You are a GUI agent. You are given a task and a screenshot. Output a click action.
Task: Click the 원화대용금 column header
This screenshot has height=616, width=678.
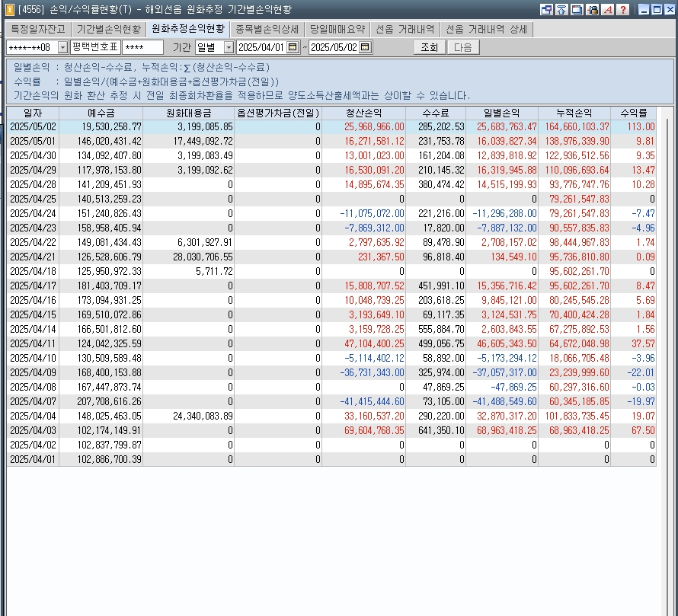point(188,113)
